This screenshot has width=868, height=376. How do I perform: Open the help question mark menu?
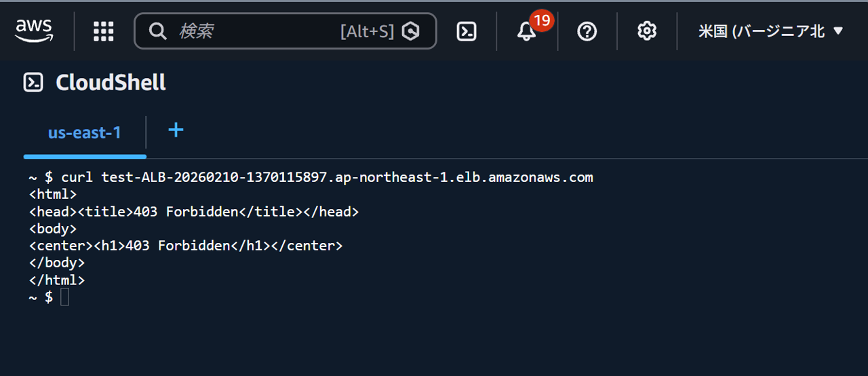pyautogui.click(x=587, y=31)
